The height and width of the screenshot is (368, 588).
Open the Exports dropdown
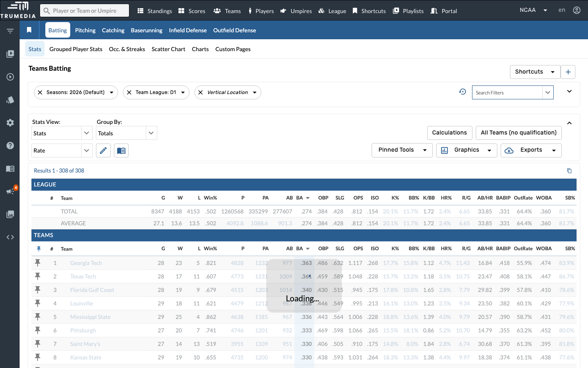click(x=531, y=150)
